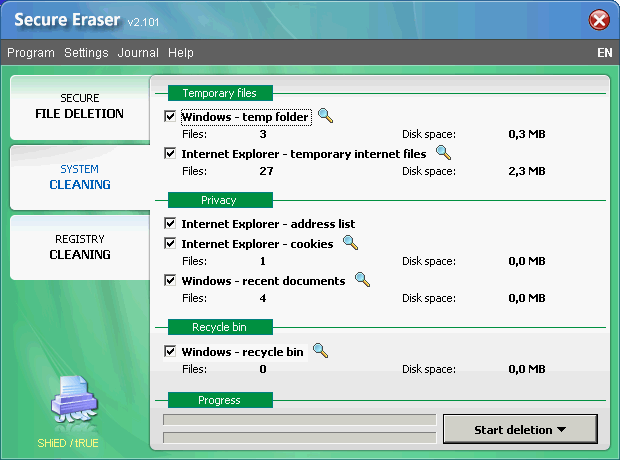The height and width of the screenshot is (460, 620).
Task: View temporary internet files via magnifier icon
Action: coord(443,152)
